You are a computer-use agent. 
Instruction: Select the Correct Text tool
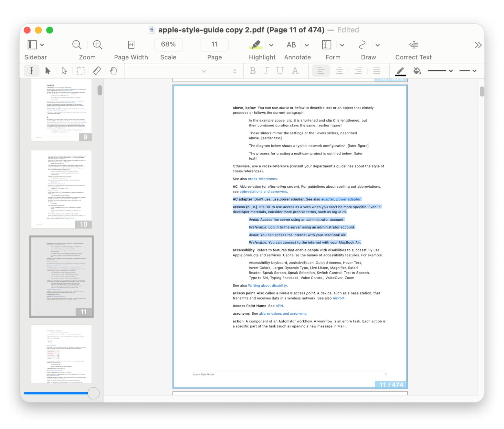414,45
